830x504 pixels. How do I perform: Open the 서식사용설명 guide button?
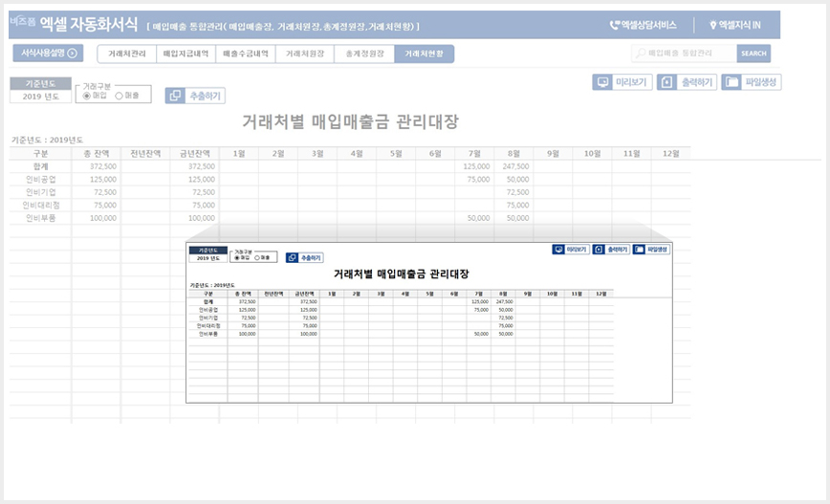(48, 53)
